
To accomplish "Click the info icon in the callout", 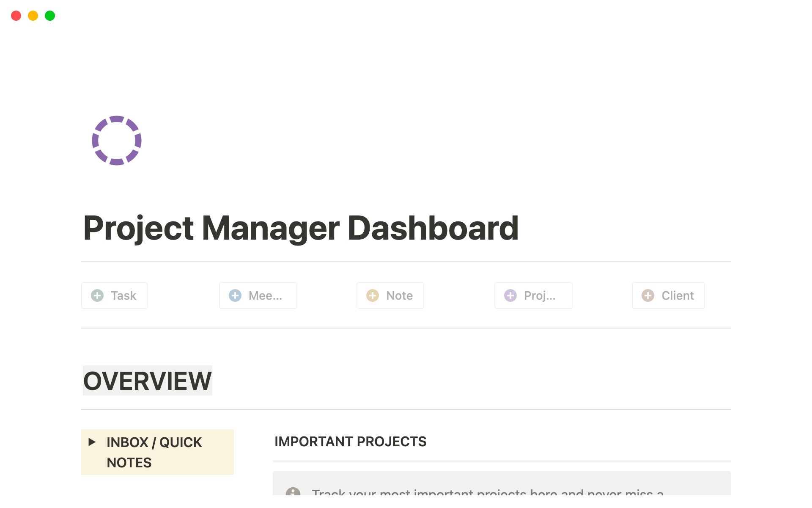I will coord(293,492).
